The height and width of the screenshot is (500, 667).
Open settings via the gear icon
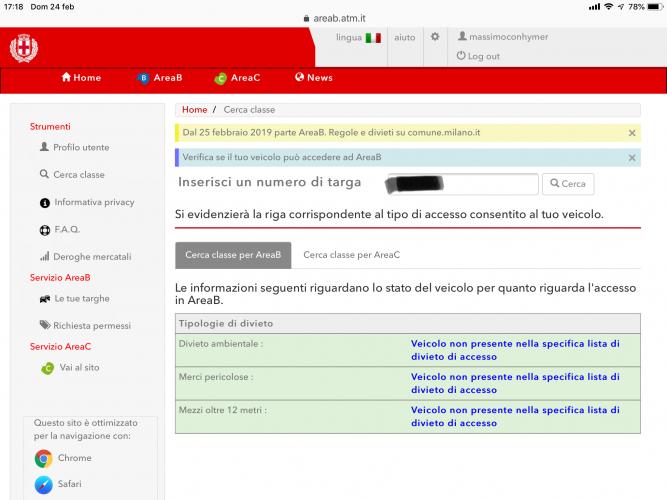[x=434, y=37]
